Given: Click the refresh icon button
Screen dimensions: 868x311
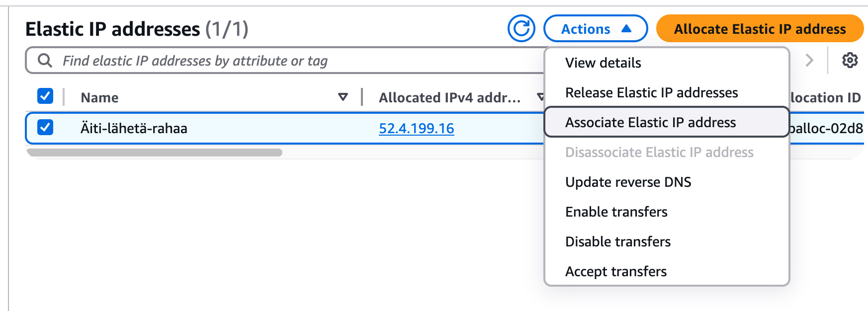Looking at the screenshot, I should coord(521,29).
